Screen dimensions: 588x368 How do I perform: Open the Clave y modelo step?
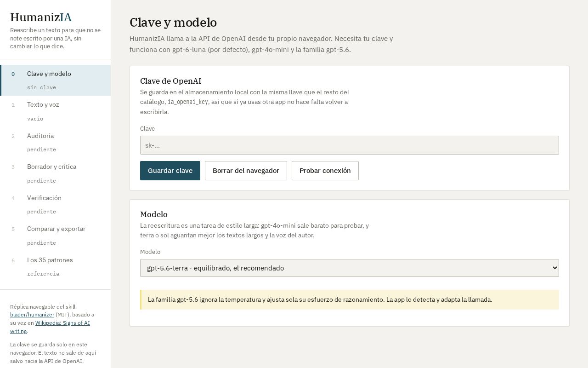click(56, 80)
